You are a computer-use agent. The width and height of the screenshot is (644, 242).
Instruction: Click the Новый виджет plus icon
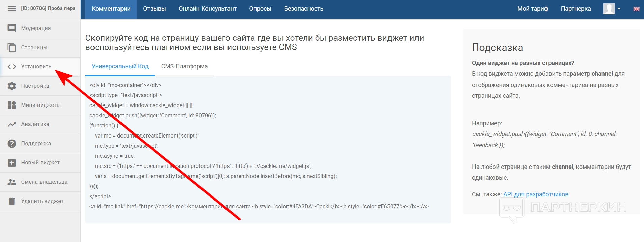[x=12, y=163]
